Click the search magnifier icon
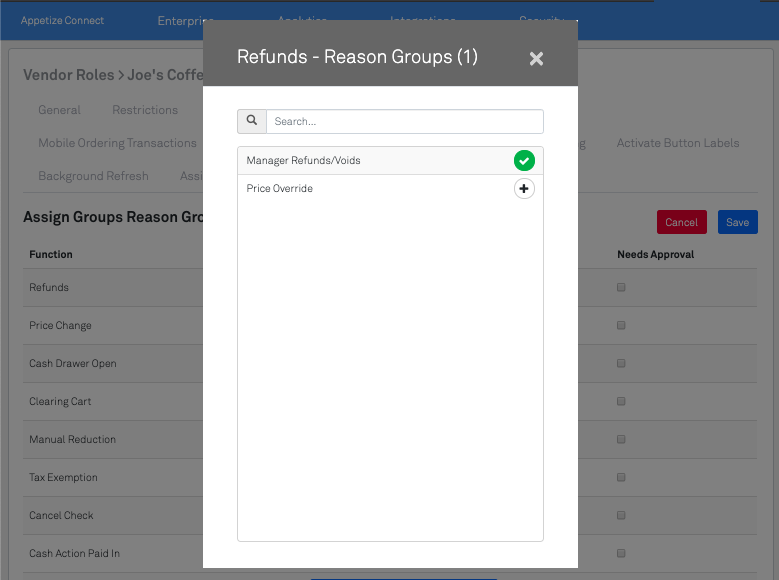 click(x=252, y=121)
